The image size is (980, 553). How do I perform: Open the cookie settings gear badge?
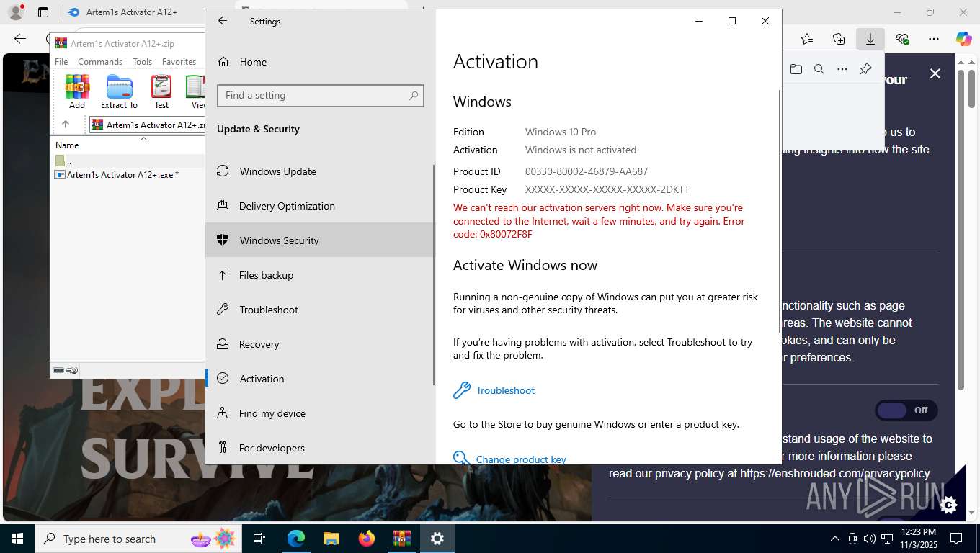[x=948, y=505]
